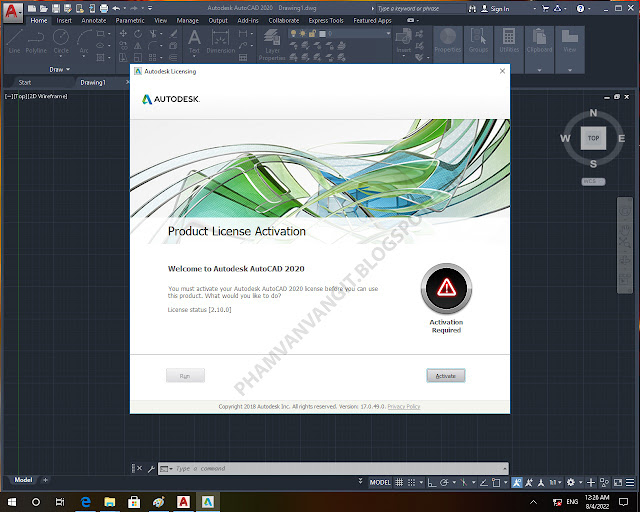Click the ViewCube TOP face
This screenshot has height=512, width=640.
593,138
